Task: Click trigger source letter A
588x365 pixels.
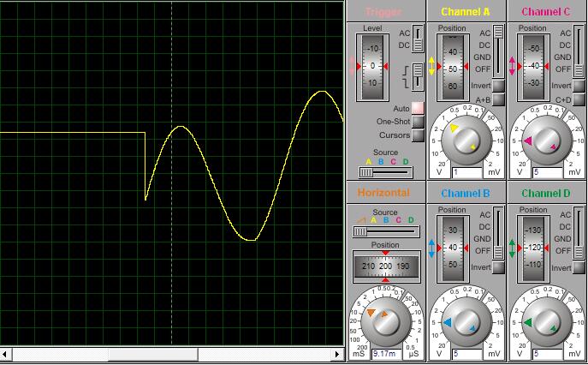Action: (369, 162)
